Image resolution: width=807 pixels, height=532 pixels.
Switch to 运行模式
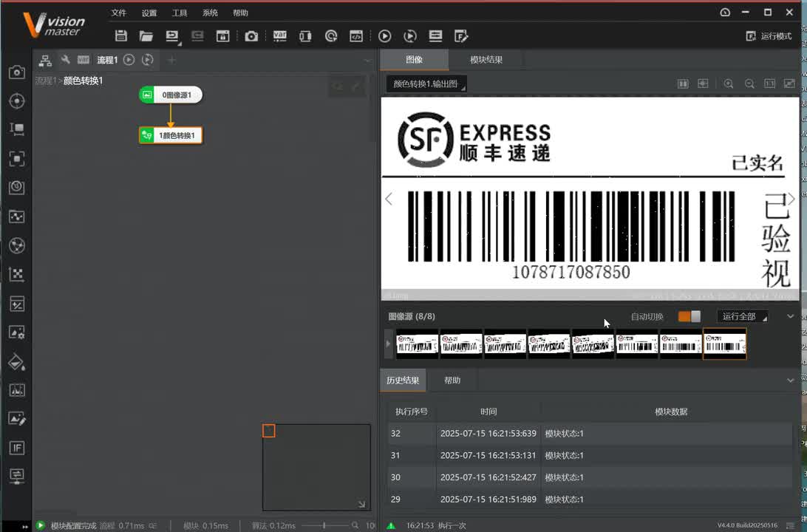[x=769, y=36]
